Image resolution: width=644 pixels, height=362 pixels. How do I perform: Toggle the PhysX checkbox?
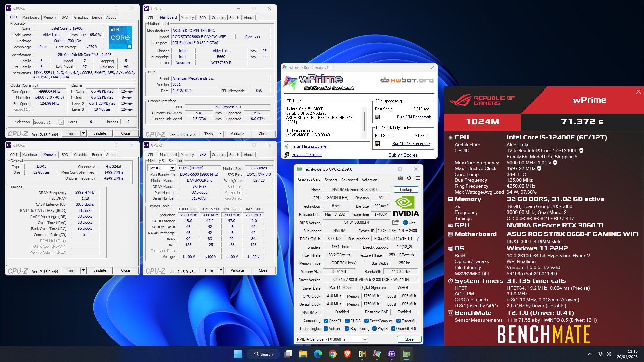(x=375, y=329)
